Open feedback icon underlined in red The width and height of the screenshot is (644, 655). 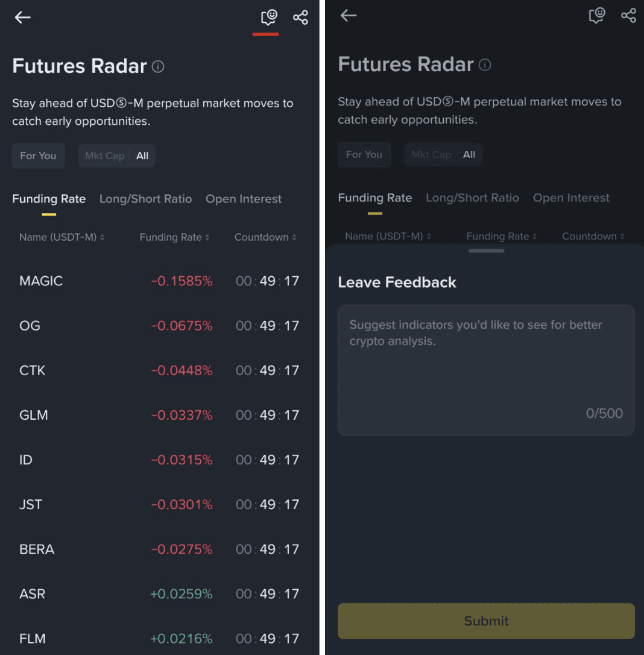pyautogui.click(x=269, y=17)
